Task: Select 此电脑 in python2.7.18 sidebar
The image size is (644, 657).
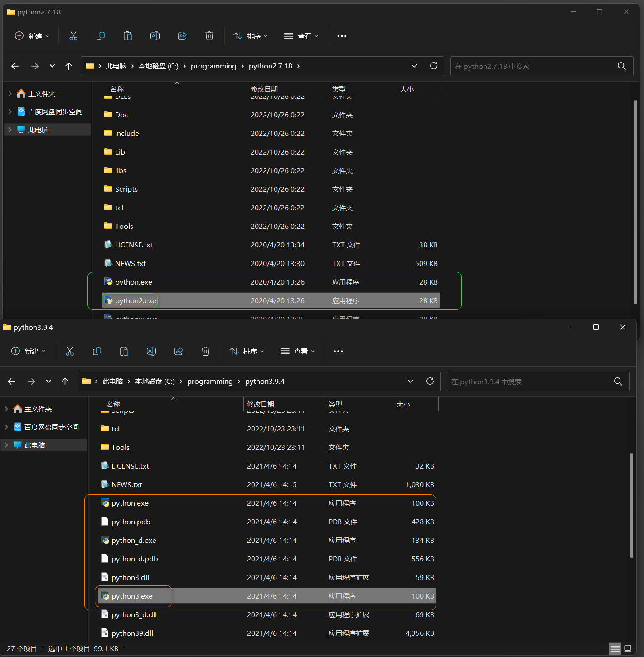Action: pyautogui.click(x=48, y=130)
